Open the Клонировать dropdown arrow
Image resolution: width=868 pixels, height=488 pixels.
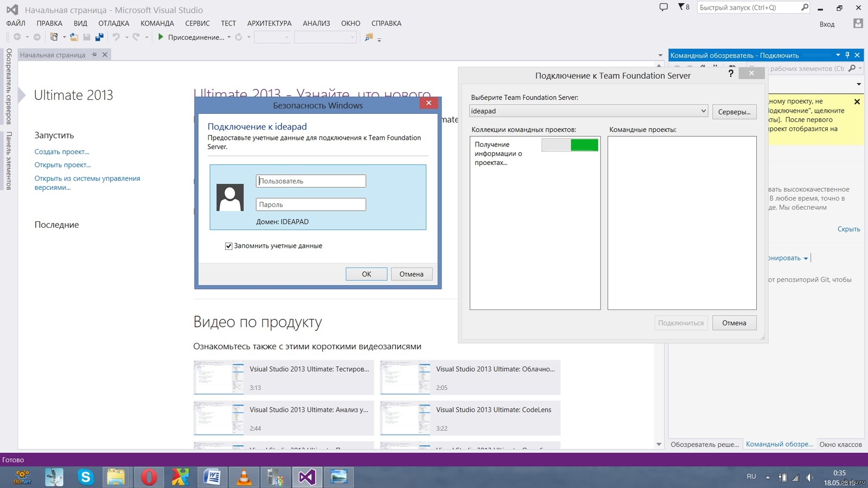pos(806,258)
